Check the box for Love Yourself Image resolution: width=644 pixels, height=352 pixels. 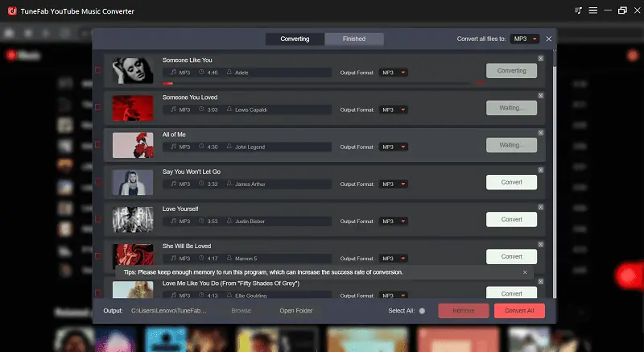tap(98, 219)
